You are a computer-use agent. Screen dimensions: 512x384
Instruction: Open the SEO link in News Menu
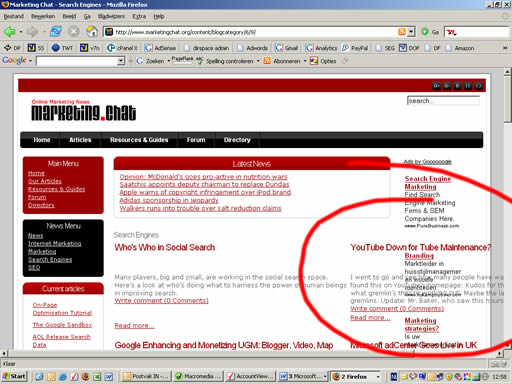pyautogui.click(x=34, y=268)
